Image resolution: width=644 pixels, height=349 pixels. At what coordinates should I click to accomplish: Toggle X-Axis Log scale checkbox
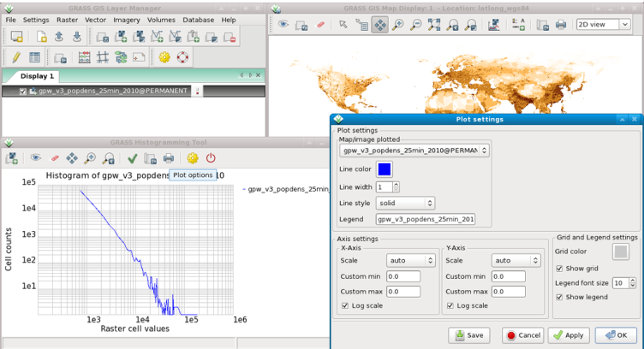coord(344,305)
